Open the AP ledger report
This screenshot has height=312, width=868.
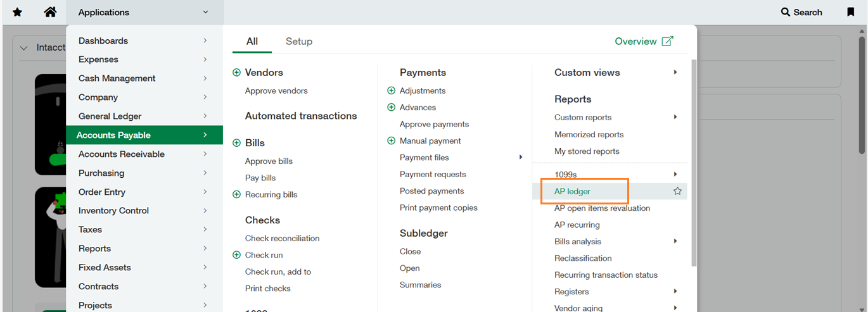click(572, 191)
